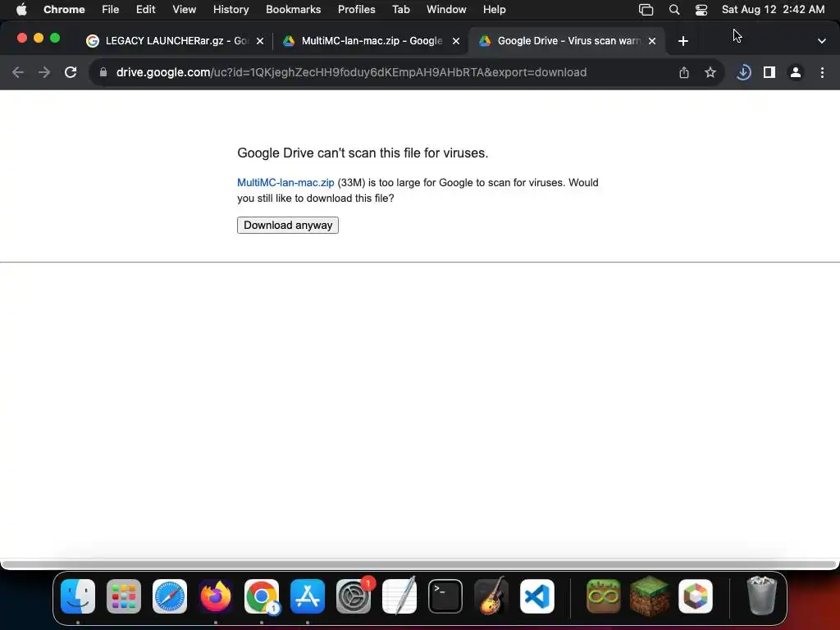Open Chrome downloads indicator
Image resolution: width=840 pixels, height=630 pixels.
click(743, 72)
